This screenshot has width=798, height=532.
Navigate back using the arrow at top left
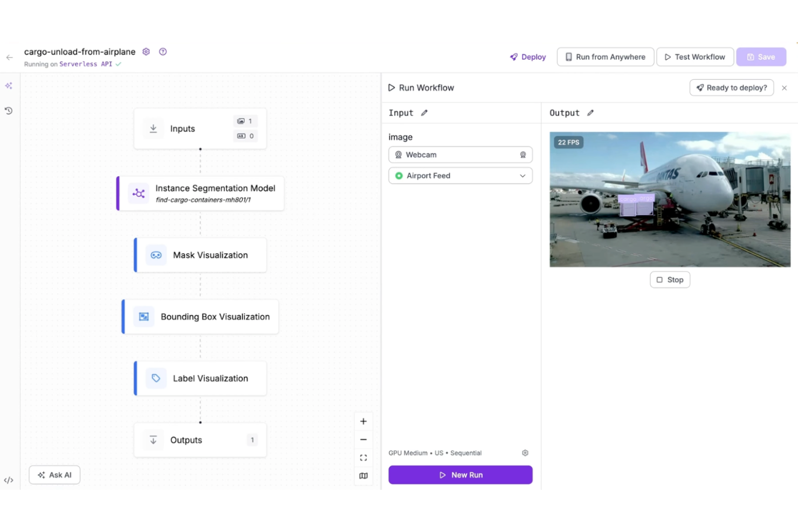point(9,57)
